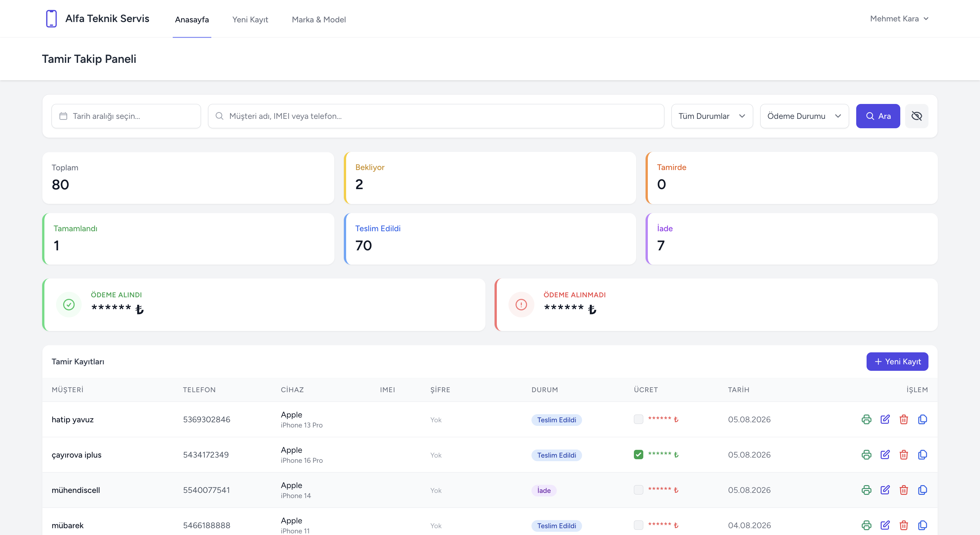This screenshot has height=535, width=980.
Task: Expand the Mehmet Kara user menu
Action: point(899,19)
